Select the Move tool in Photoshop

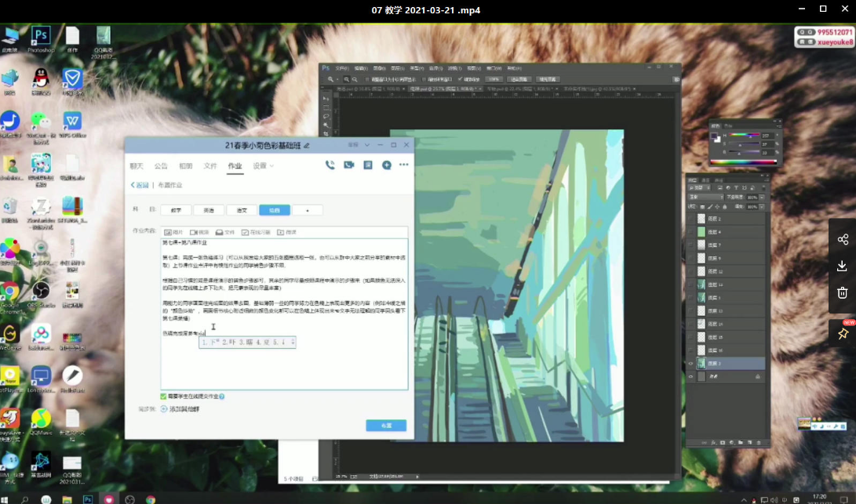point(326,98)
